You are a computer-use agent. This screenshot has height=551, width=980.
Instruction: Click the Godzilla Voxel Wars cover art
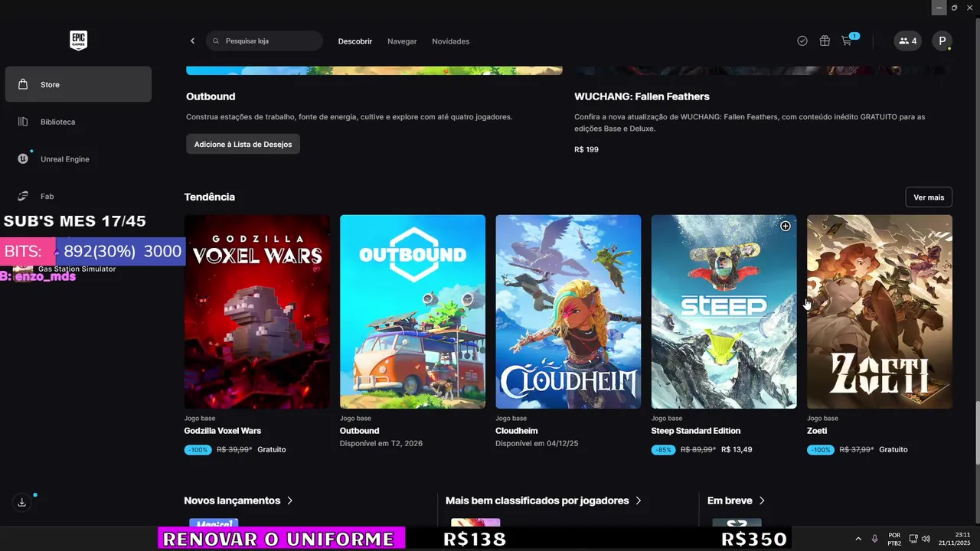click(x=256, y=311)
